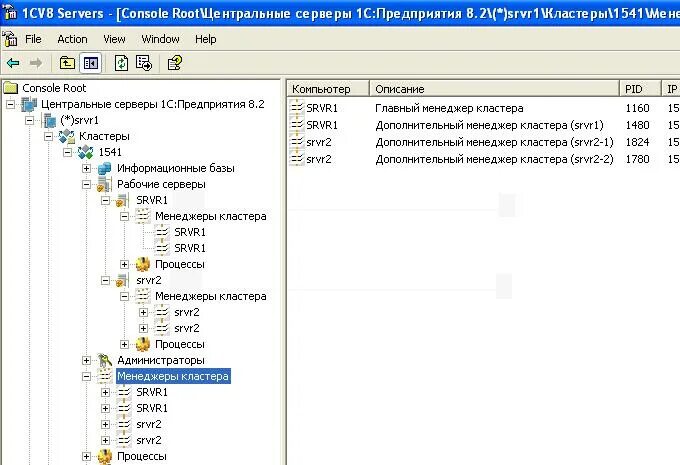Select the Администраторы tree item
Screen dimensions: 680x465
point(160,360)
